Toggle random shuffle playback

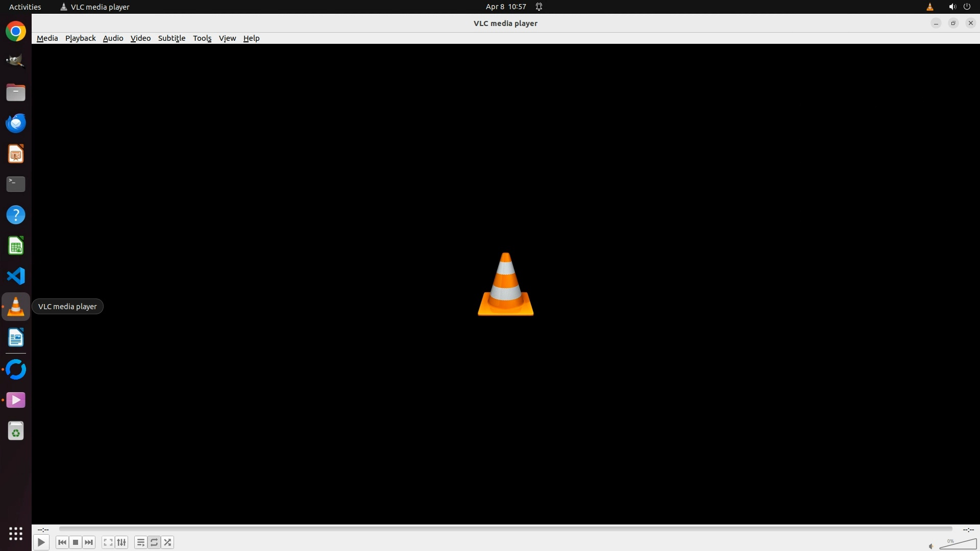168,542
